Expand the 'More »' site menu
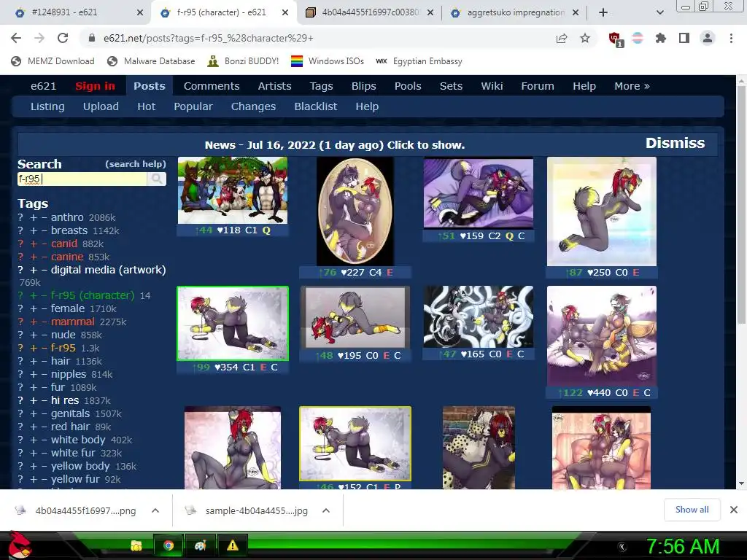The image size is (747, 560). coord(632,86)
